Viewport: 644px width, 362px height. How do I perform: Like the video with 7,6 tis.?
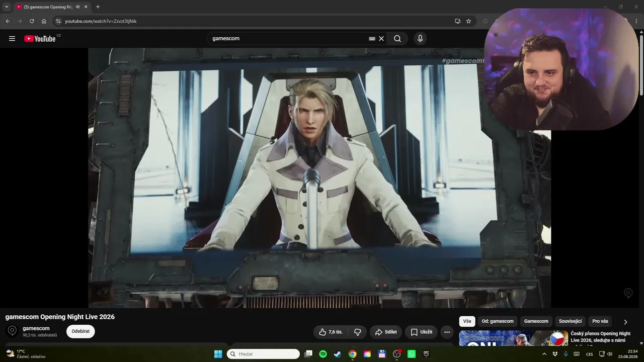(331, 332)
